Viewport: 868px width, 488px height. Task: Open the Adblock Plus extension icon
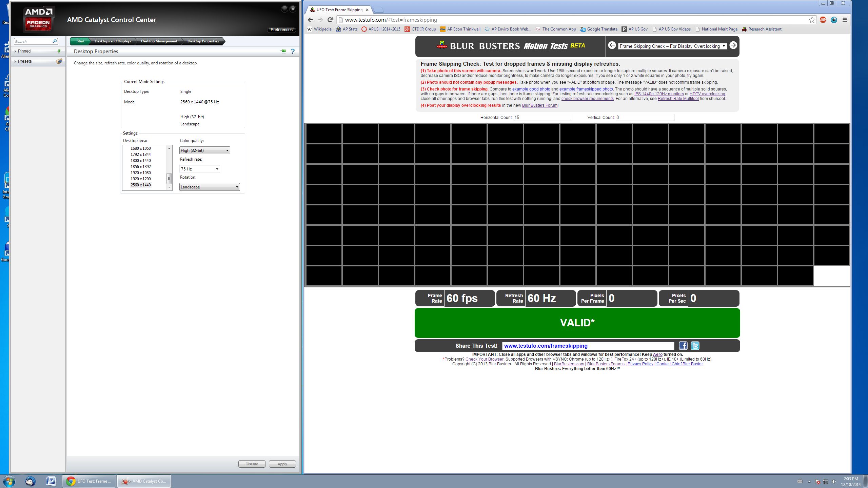coord(823,20)
